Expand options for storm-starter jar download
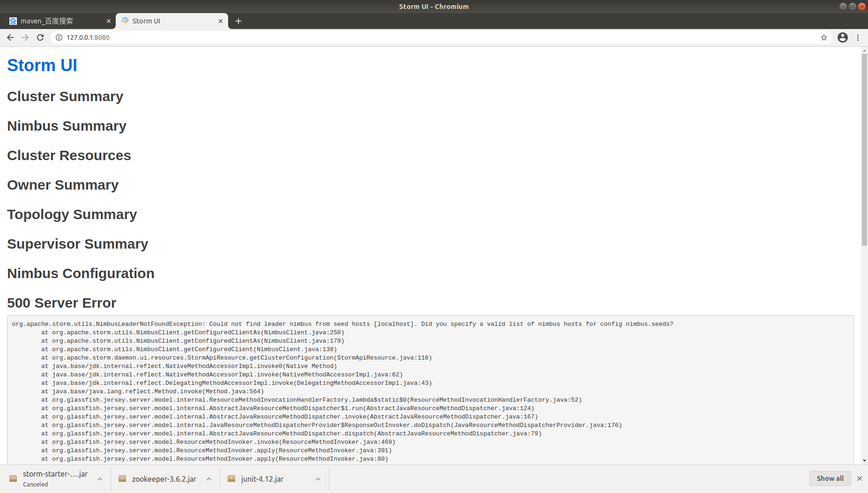Screen dimensions: 868x493 click(100, 478)
